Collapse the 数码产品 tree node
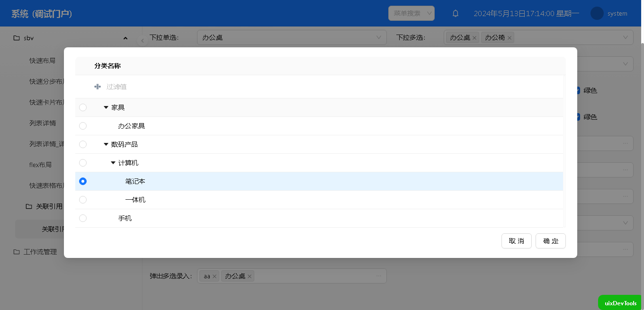This screenshot has width=644, height=310. pos(106,144)
